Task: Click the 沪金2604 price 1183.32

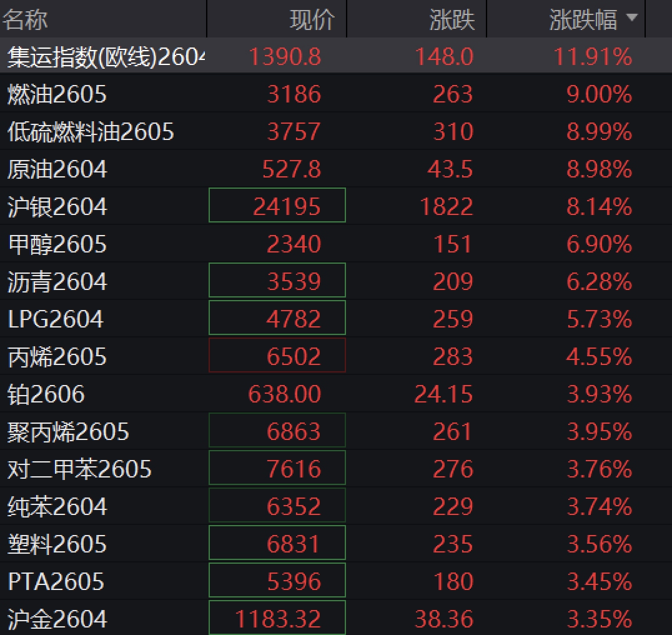Action: click(x=277, y=619)
